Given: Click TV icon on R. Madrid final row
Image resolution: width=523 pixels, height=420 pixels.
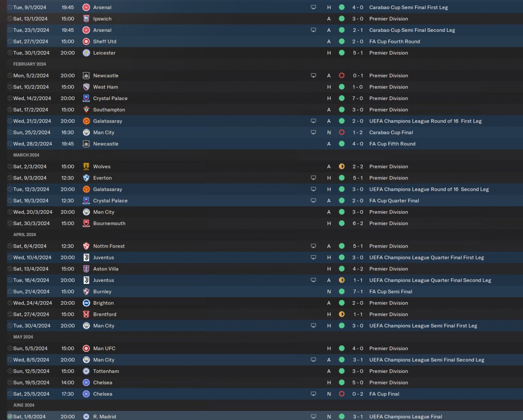Looking at the screenshot, I should (313, 417).
